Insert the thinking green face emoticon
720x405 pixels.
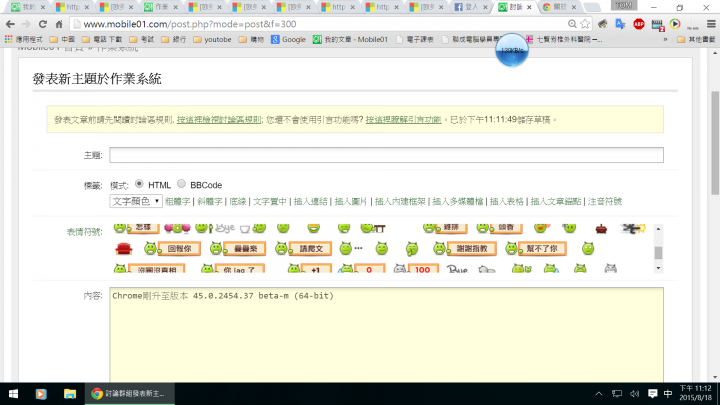point(412,249)
